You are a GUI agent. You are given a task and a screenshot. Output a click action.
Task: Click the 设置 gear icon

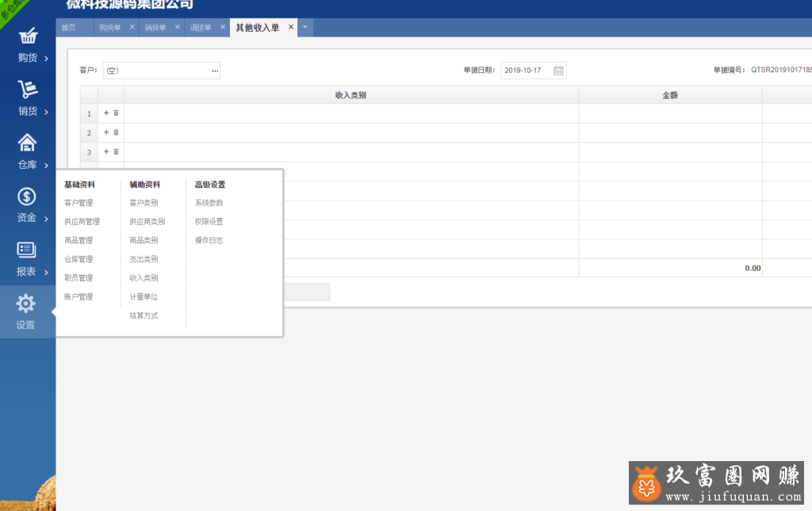(x=26, y=304)
